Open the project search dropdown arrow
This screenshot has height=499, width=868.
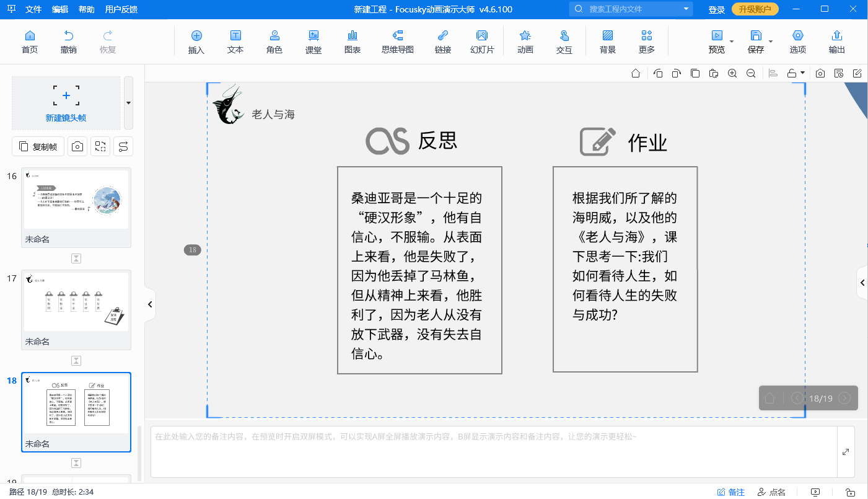[x=686, y=9]
